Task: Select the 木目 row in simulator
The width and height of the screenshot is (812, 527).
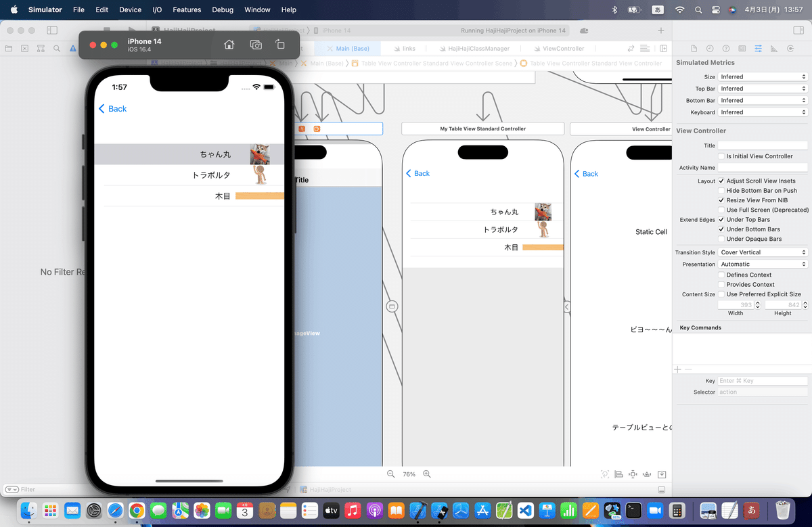Action: [189, 196]
